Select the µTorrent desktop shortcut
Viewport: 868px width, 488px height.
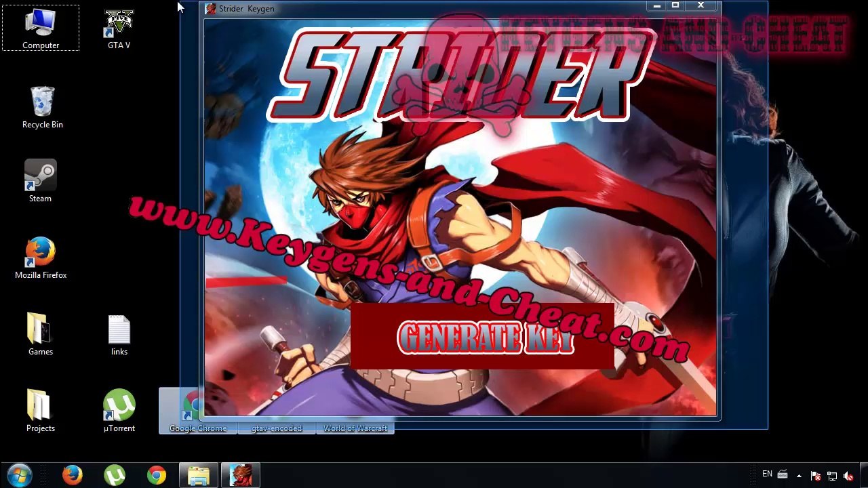tap(119, 411)
